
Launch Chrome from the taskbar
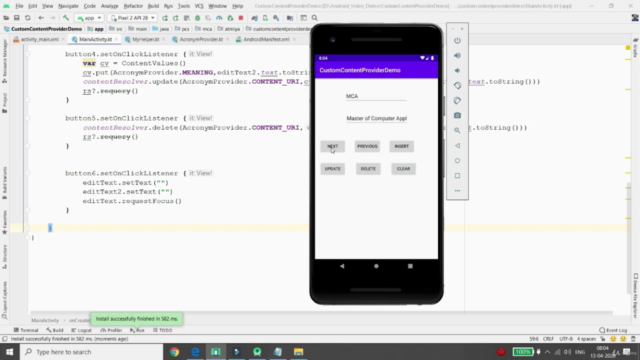click(x=174, y=352)
